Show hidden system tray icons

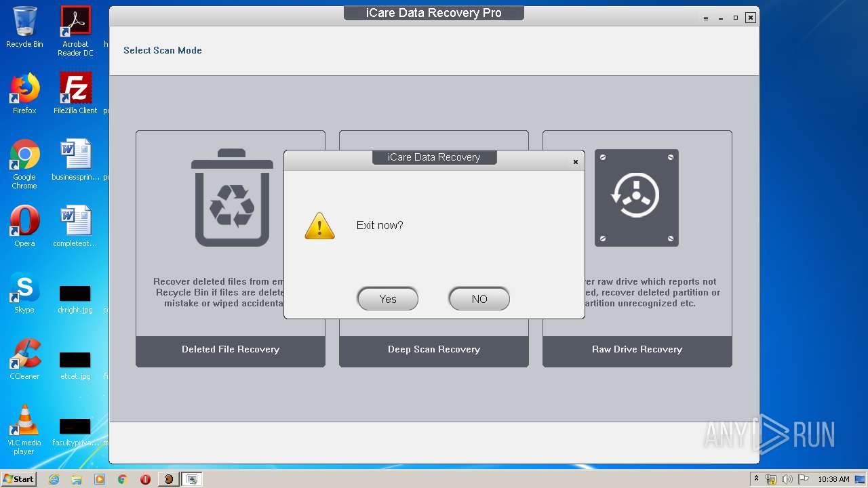(756, 479)
